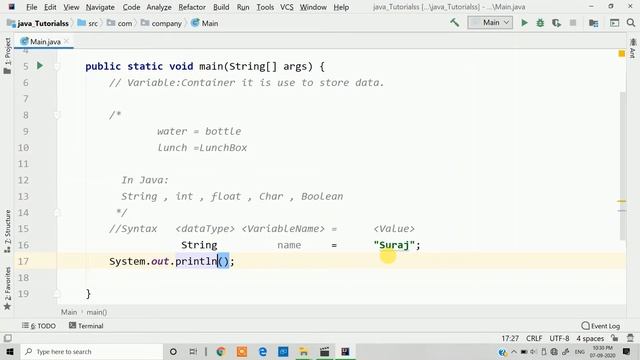This screenshot has height=360, width=640.
Task: Open Cortana circle on the taskbar
Action: click(x=173, y=351)
